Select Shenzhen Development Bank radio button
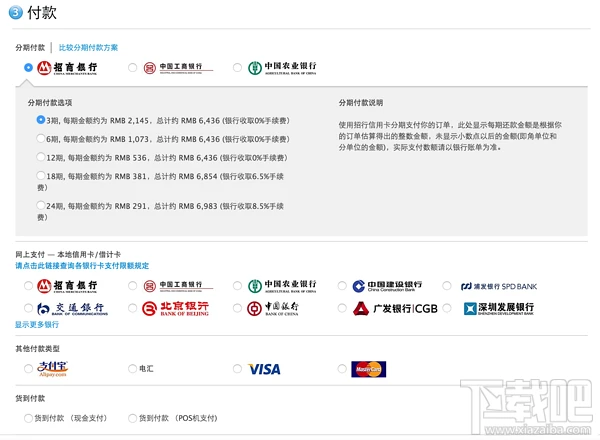This screenshot has height=440, width=600. pos(447,308)
